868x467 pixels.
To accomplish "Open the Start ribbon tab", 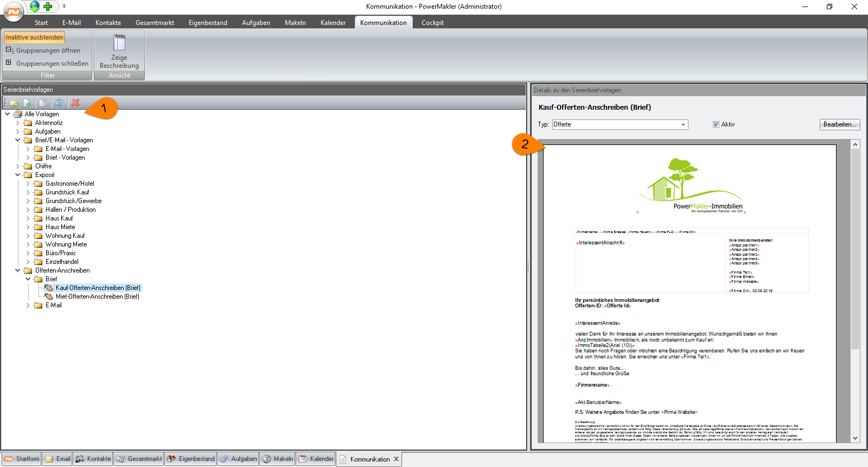I will tap(41, 23).
